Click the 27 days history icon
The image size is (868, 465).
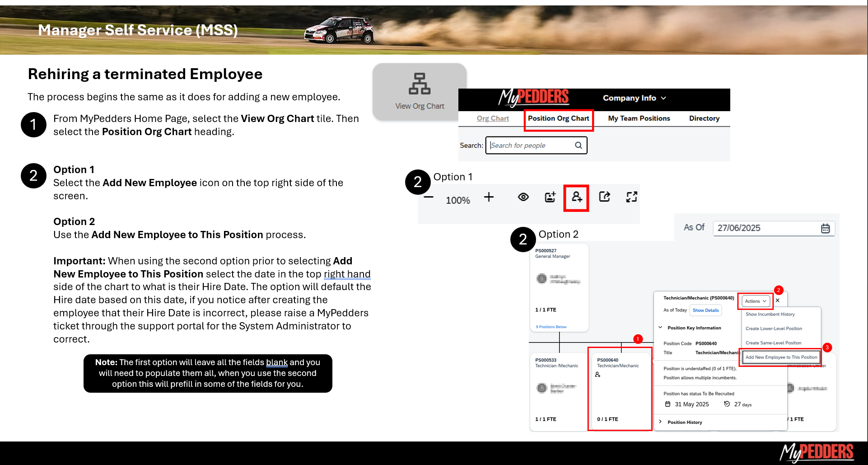[727, 404]
